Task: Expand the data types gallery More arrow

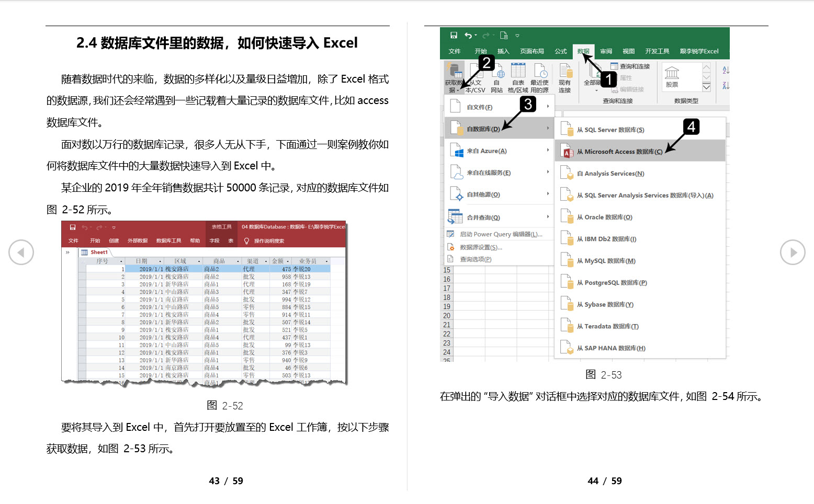Action: (707, 87)
